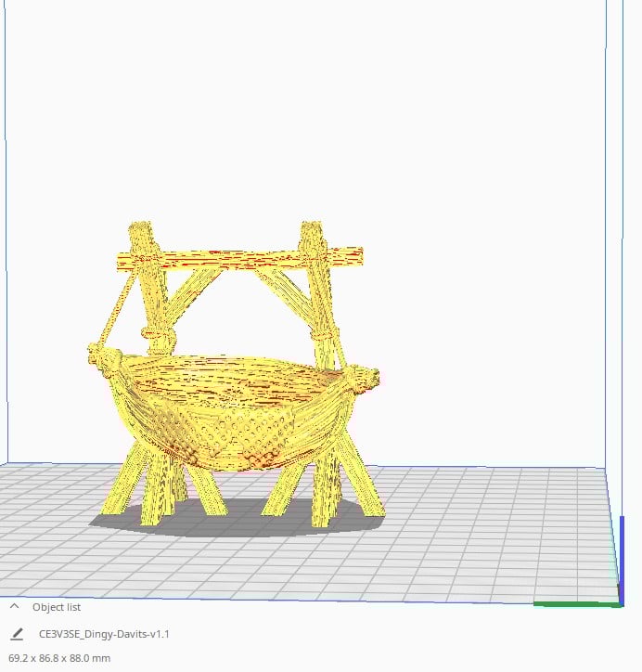Collapse the Object list panel chevron
The height and width of the screenshot is (672, 642).
14,606
